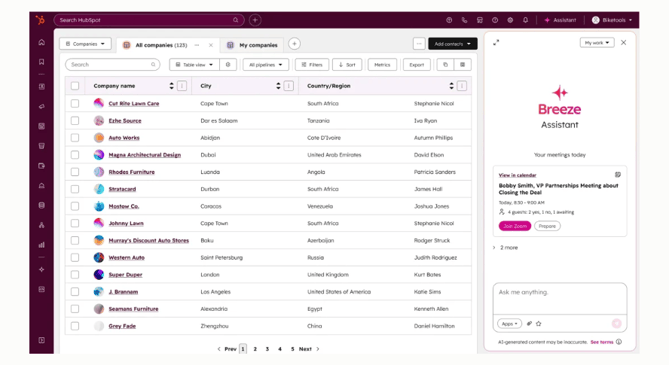Viewport: 669px width, 365px height.
Task: Click the Prepare button on meeting card
Action: pyautogui.click(x=547, y=226)
